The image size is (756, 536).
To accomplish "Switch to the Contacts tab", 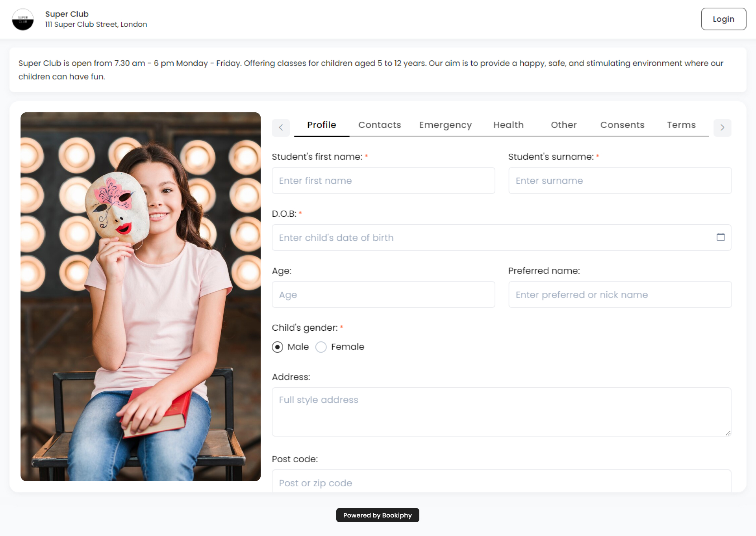I will (x=379, y=125).
